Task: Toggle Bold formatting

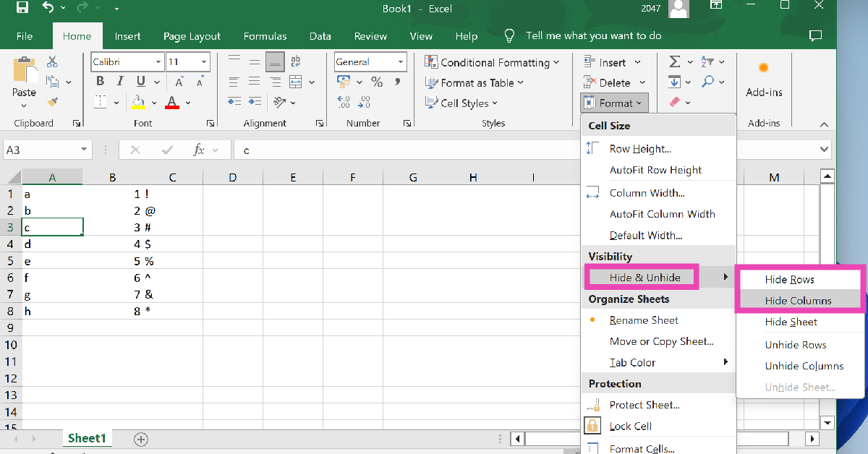Action: (x=101, y=82)
